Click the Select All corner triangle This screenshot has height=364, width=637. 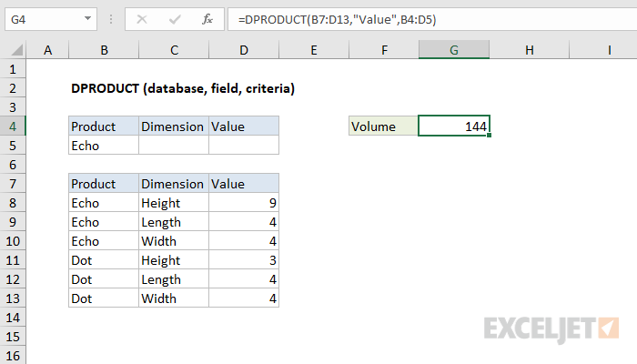(16, 50)
